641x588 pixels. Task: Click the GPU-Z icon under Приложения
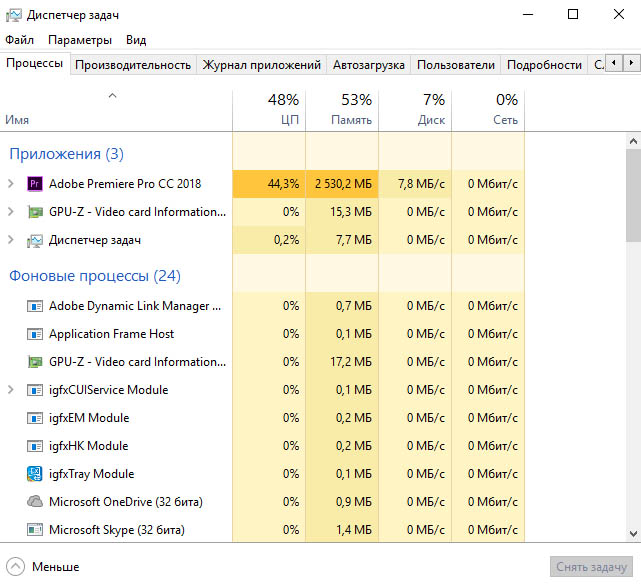click(35, 212)
